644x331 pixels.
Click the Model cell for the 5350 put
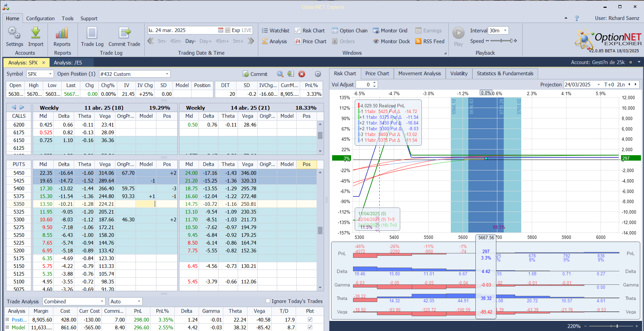146,204
